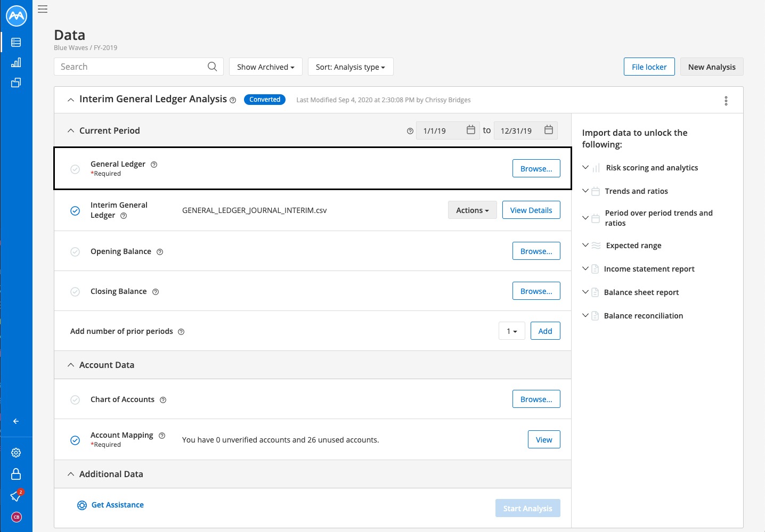Image resolution: width=765 pixels, height=532 pixels.
Task: Open calendar picker for start date 1/1/19
Action: 471,130
